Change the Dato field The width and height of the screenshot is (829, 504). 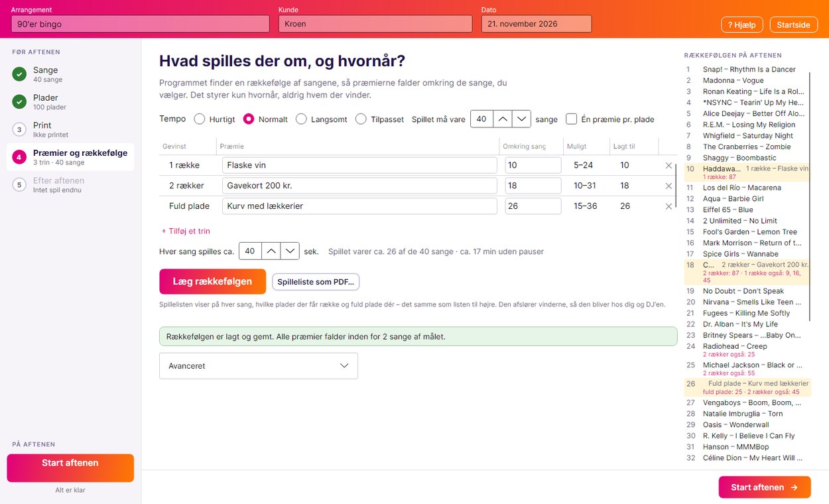coord(537,24)
